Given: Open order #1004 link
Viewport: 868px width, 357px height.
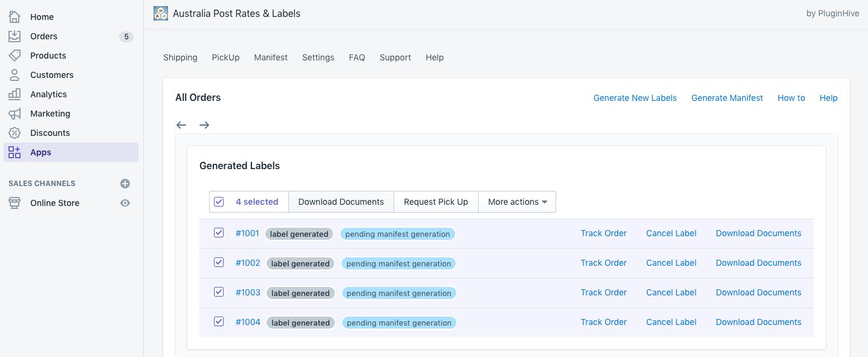Looking at the screenshot, I should [x=248, y=322].
